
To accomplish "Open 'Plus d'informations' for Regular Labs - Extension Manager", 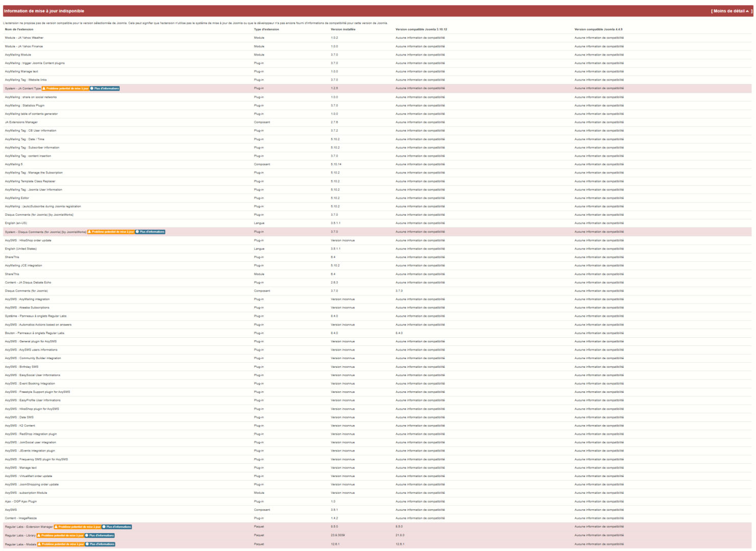I will coord(117,527).
